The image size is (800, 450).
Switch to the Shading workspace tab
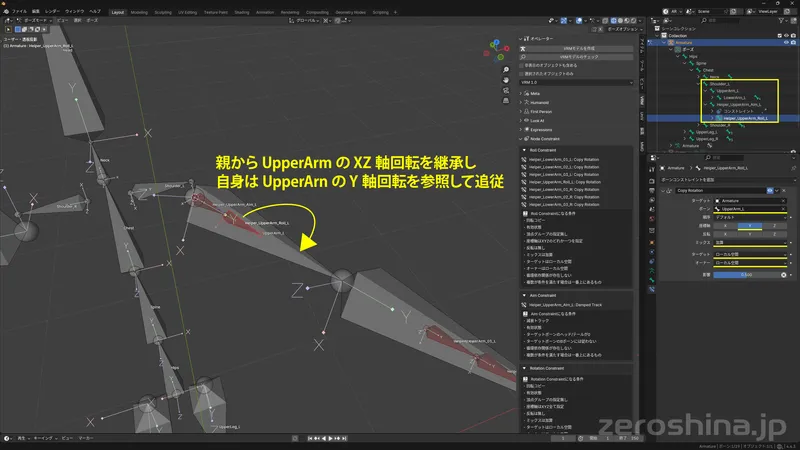(x=241, y=12)
